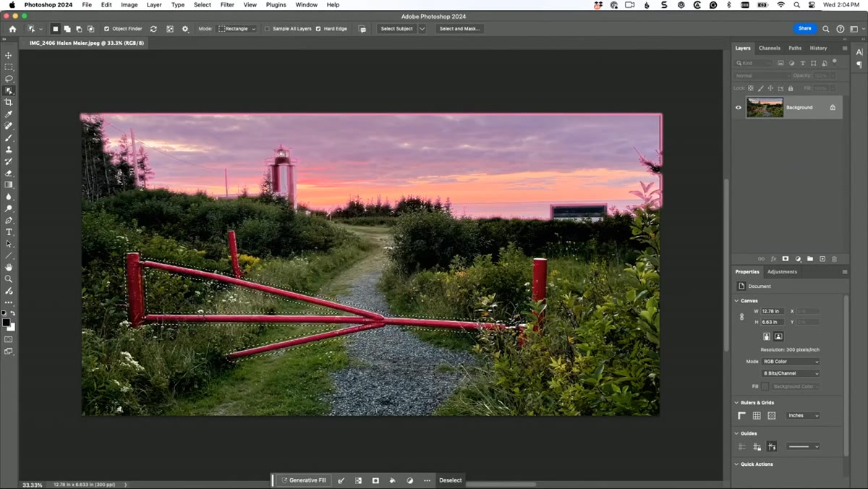
Task: Select the Crop tool
Action: (x=9, y=102)
